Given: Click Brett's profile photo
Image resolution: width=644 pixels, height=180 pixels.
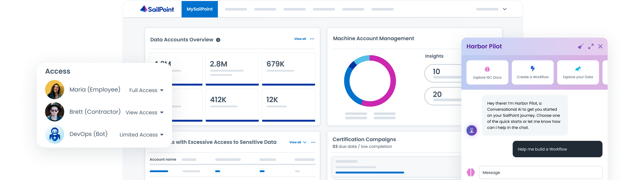Looking at the screenshot, I should pos(55,112).
